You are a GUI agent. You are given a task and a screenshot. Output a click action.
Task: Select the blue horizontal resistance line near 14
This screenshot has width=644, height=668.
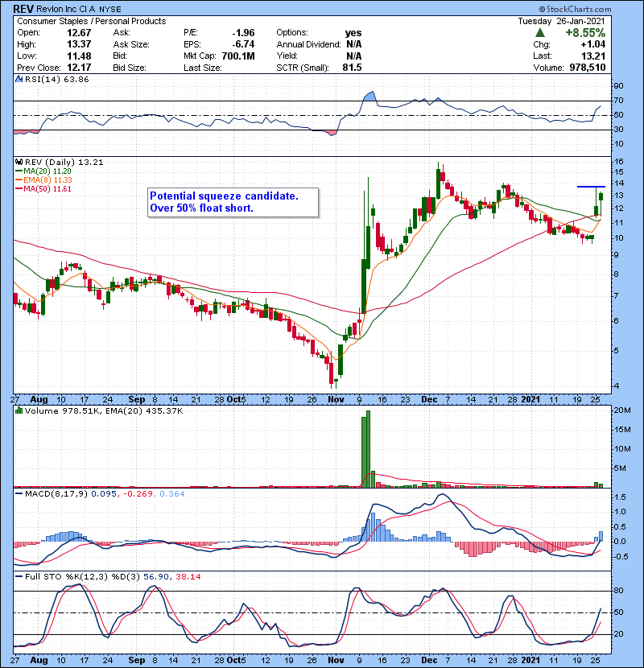591,187
